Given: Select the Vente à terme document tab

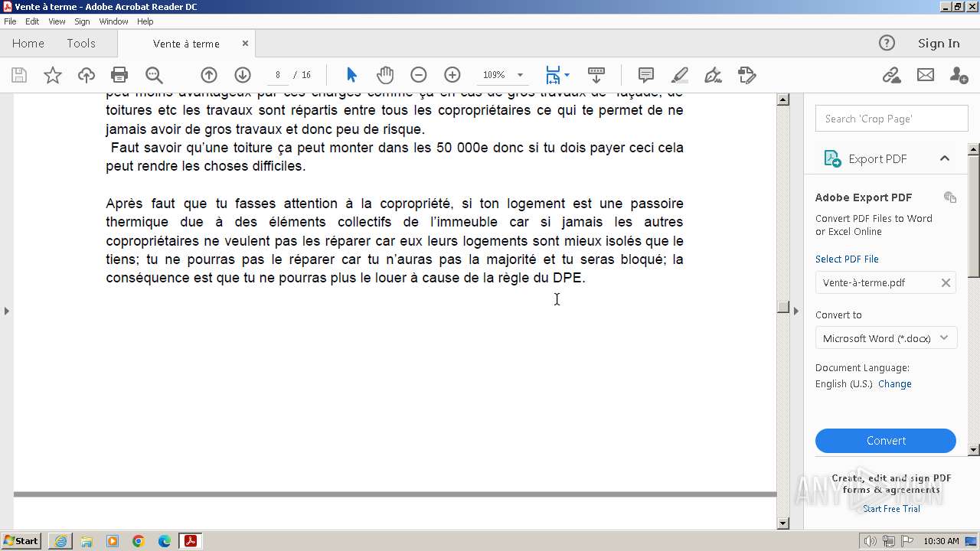Looking at the screenshot, I should pyautogui.click(x=186, y=44).
